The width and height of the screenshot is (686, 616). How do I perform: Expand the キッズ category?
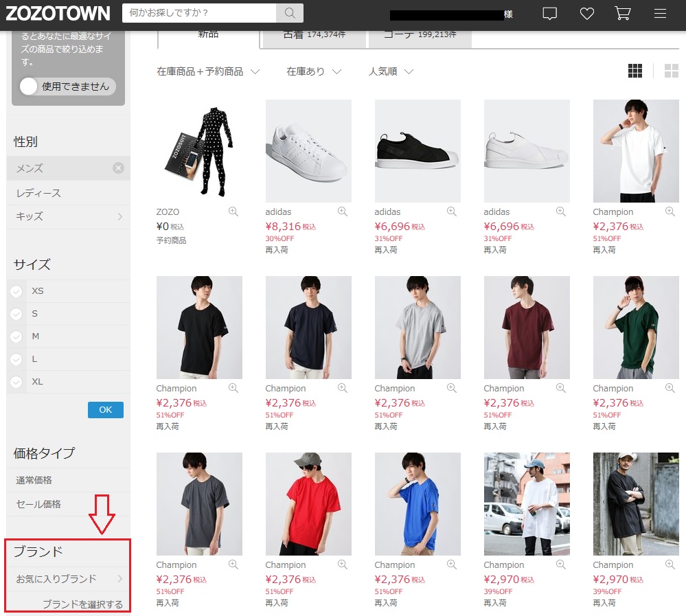point(69,216)
